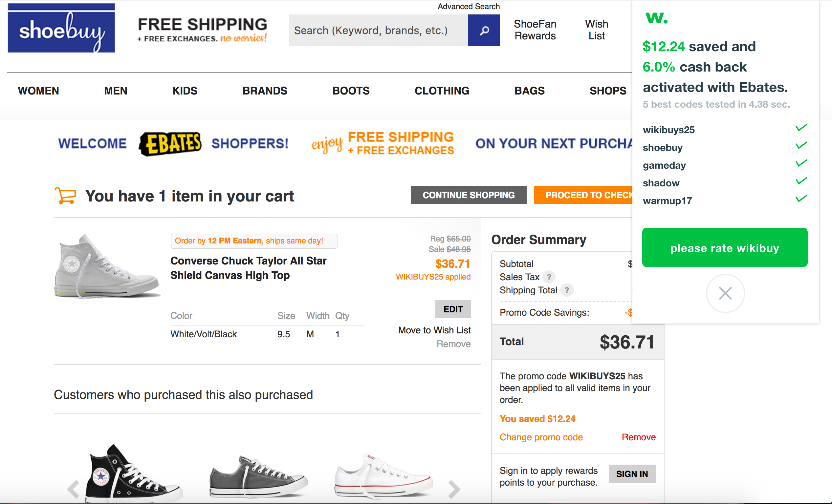Image resolution: width=832 pixels, height=504 pixels.
Task: Click the shoebuy logo
Action: 61,28
